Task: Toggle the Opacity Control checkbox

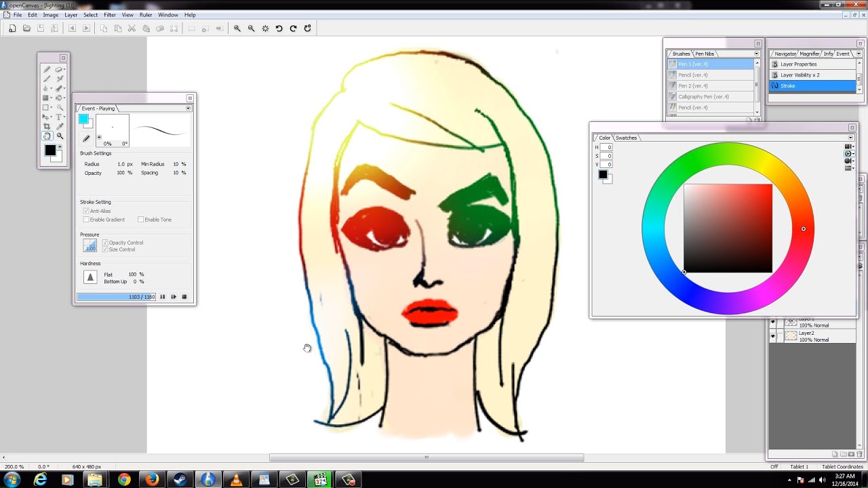Action: (x=105, y=243)
